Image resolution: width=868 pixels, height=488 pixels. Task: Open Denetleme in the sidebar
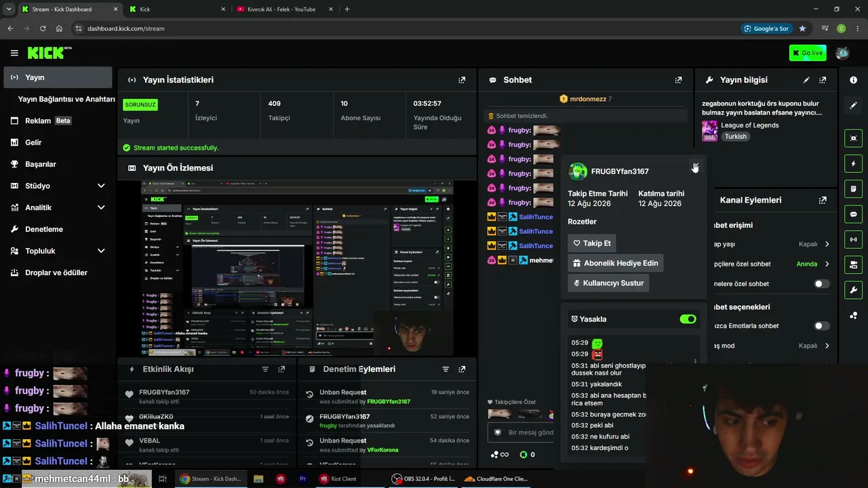click(x=58, y=229)
